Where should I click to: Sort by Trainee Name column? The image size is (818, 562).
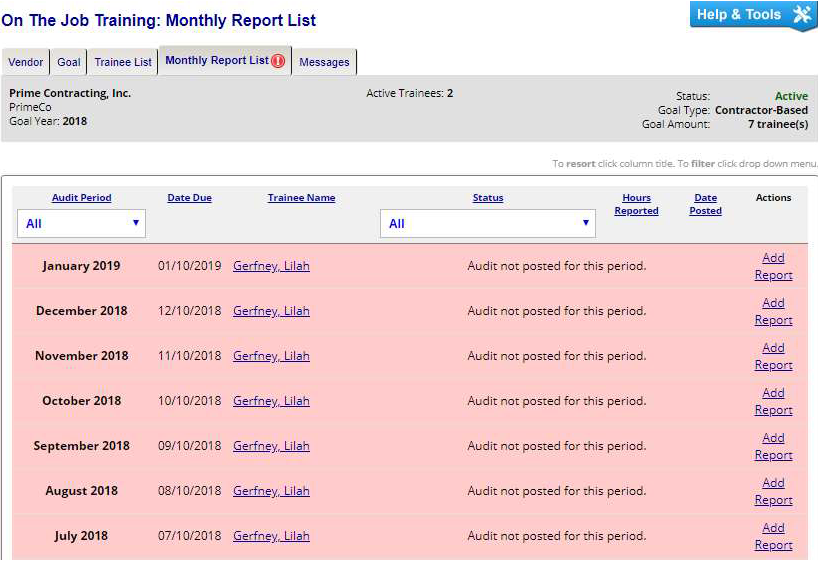301,198
